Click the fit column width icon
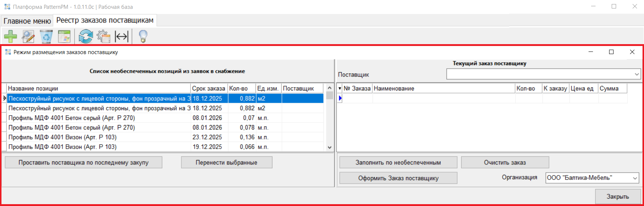This screenshot has height=206, width=644. (122, 36)
